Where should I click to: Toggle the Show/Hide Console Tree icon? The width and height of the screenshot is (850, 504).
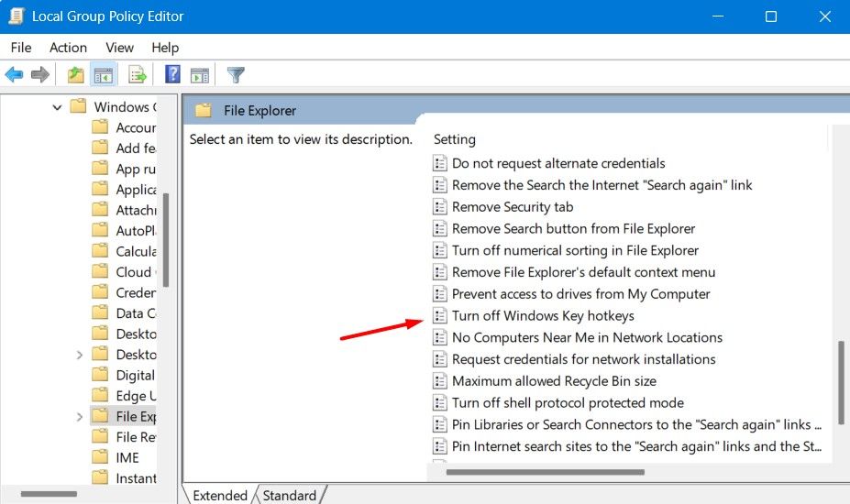[103, 75]
